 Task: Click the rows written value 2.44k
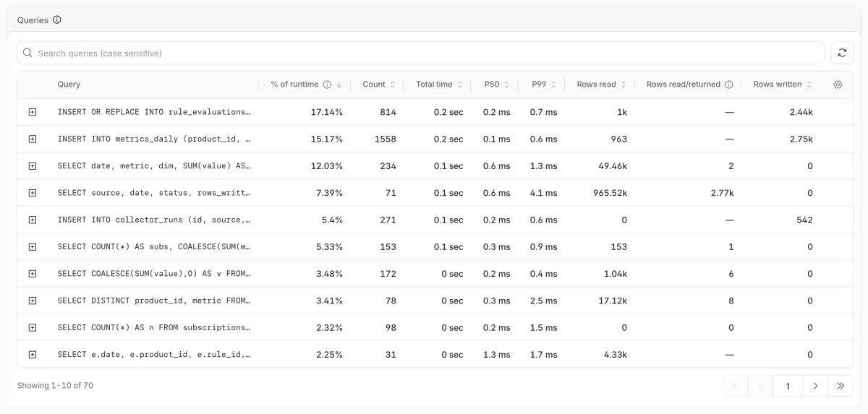(801, 112)
